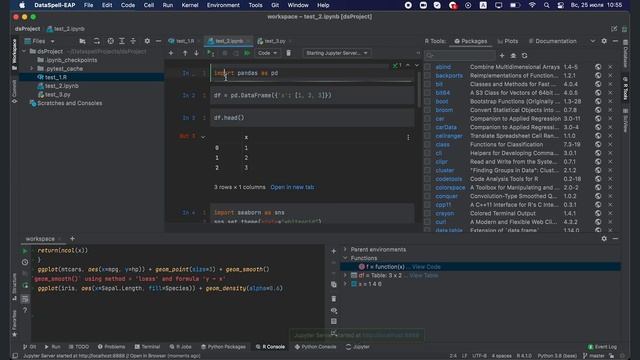Tick the checkbox for broom package
Screen dimensions: 640x360
click(427, 110)
